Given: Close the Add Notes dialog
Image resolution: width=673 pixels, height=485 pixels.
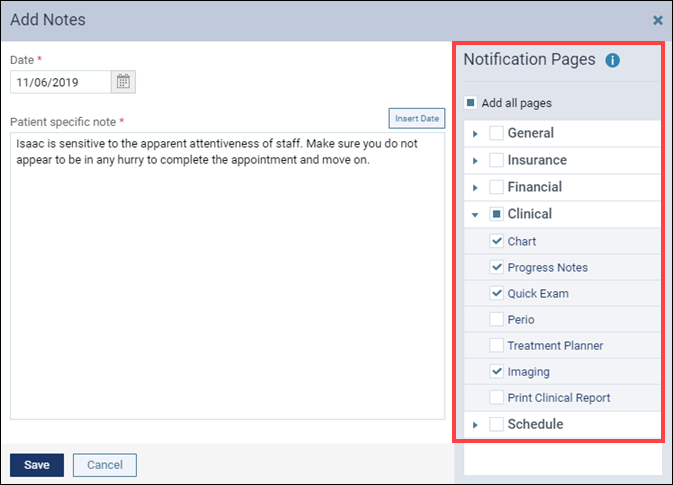Looking at the screenshot, I should pos(658,20).
